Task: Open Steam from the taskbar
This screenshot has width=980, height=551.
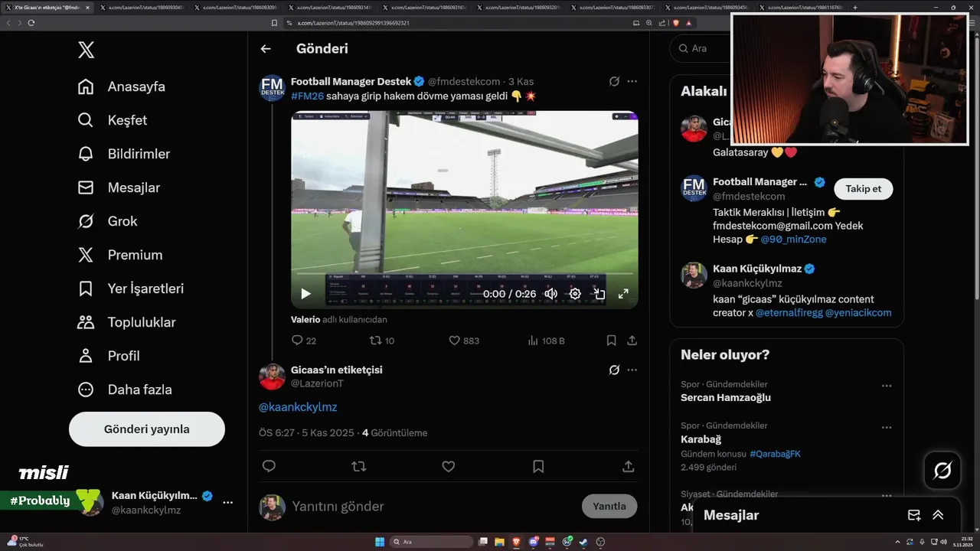Action: click(x=583, y=542)
